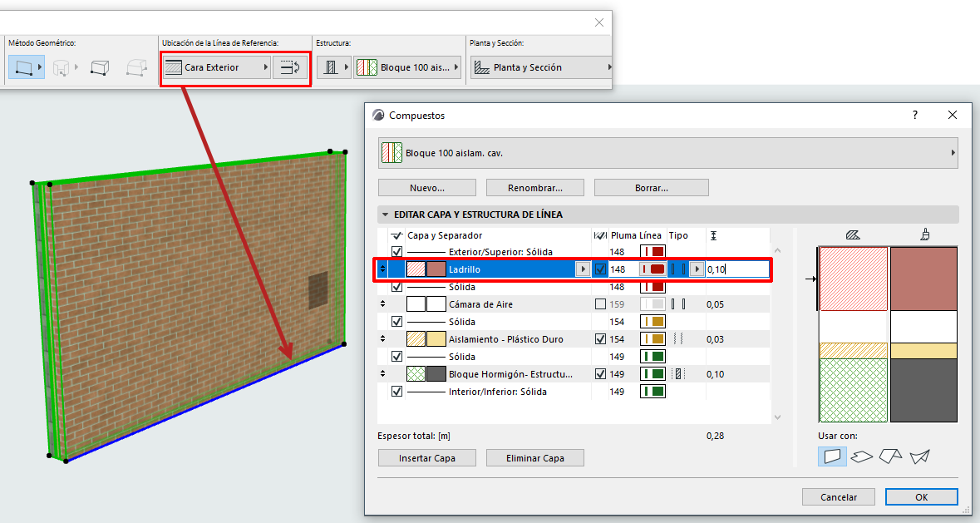Click the Nuevo... button
The image size is (980, 523).
[427, 187]
